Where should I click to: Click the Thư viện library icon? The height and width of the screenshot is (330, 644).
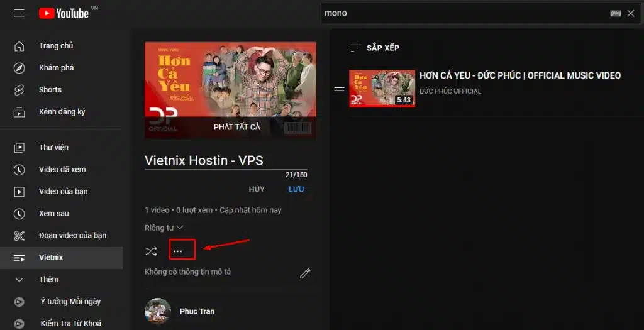click(x=19, y=148)
